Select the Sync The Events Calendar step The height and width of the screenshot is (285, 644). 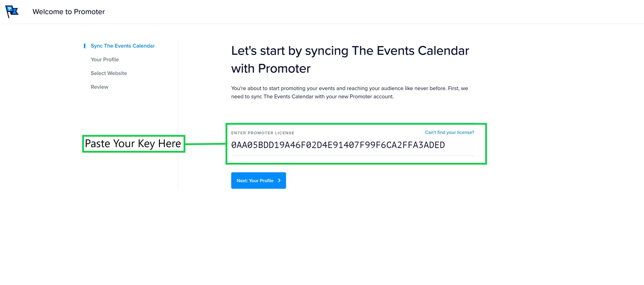point(123,46)
